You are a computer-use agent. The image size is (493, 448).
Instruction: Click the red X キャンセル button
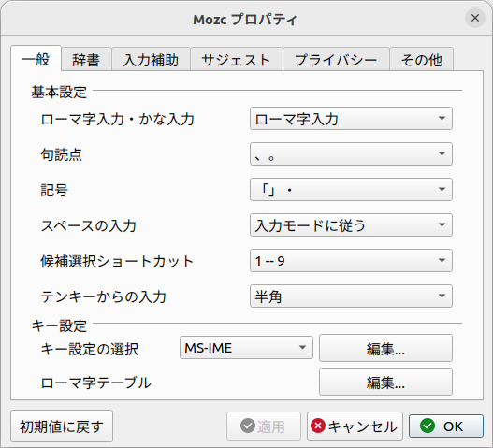[355, 426]
